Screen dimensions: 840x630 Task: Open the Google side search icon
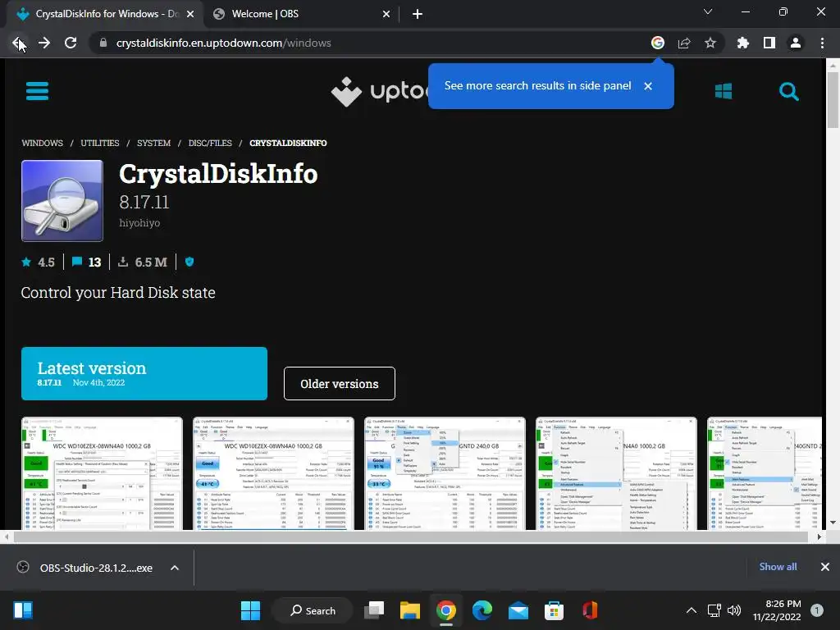658,43
